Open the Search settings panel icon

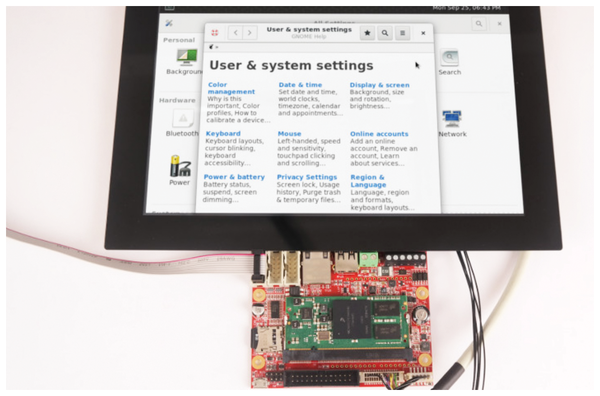pyautogui.click(x=449, y=57)
